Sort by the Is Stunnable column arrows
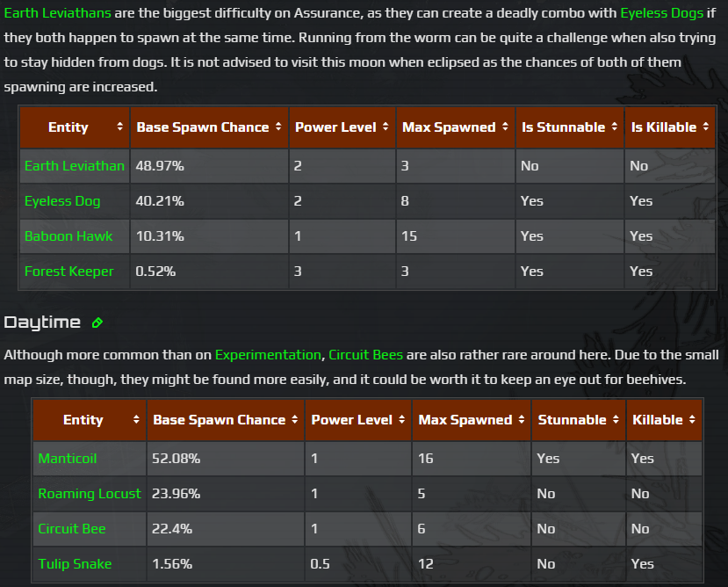Viewport: 728px width, 587px height. tap(614, 127)
